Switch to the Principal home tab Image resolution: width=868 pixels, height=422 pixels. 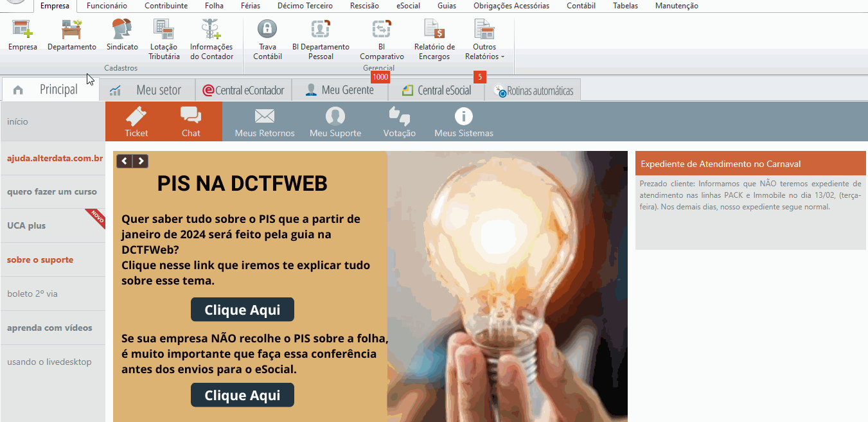pyautogui.click(x=50, y=90)
